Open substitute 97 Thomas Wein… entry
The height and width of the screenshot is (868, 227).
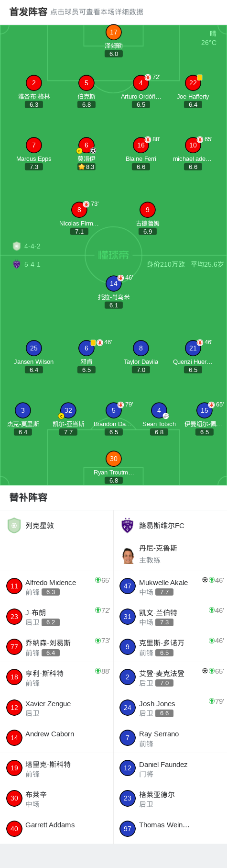pyautogui.click(x=170, y=829)
